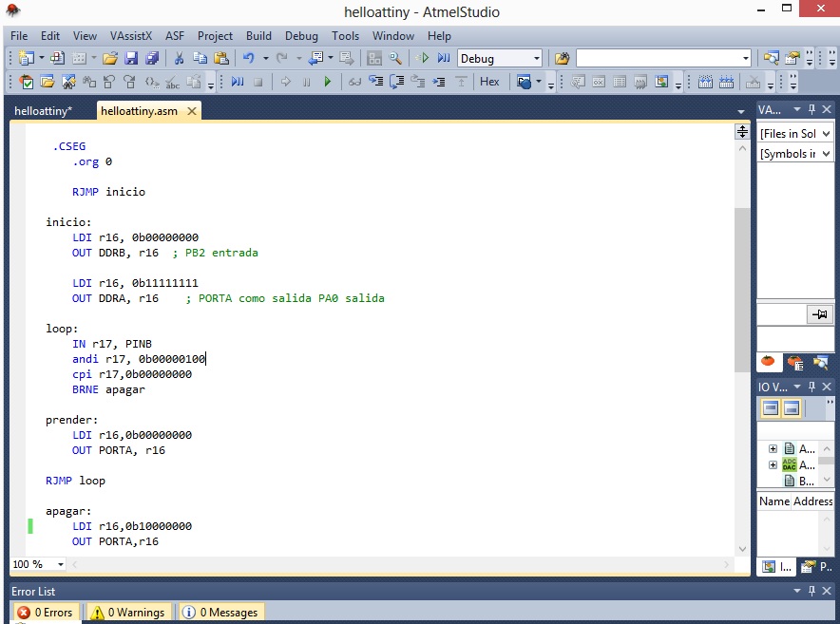This screenshot has width=840, height=624.
Task: Open the Undo history dropdown arrow
Action: pos(265,58)
